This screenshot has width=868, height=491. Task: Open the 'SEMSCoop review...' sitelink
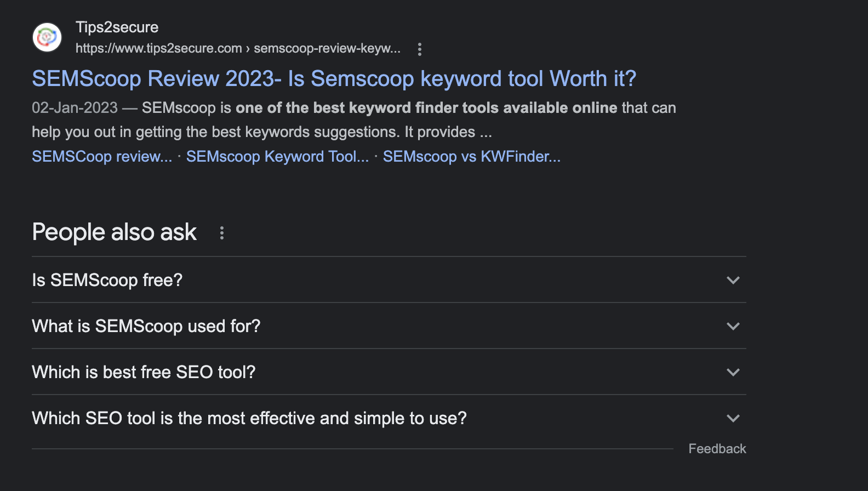tap(102, 157)
